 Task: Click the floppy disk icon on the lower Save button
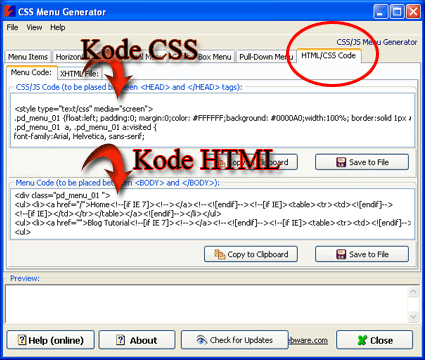coord(341,255)
